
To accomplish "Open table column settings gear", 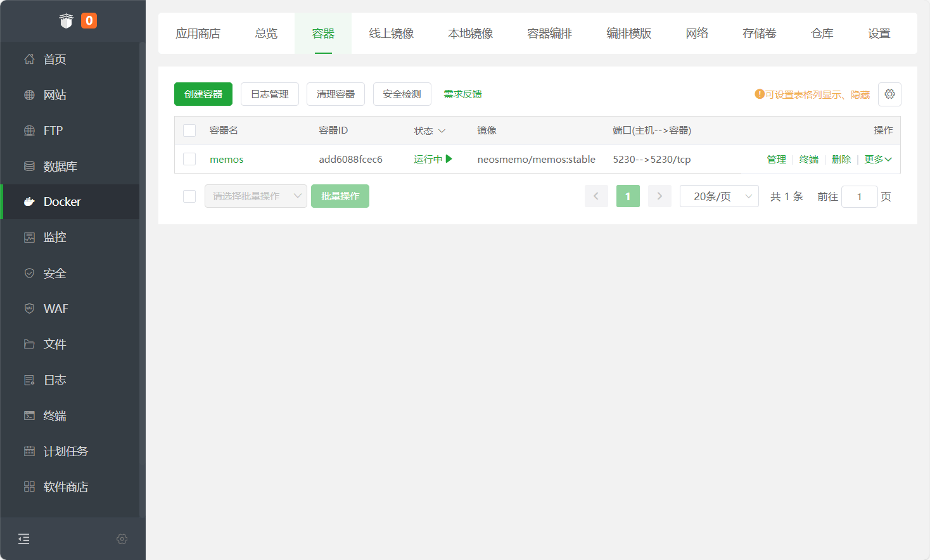I will pyautogui.click(x=889, y=94).
